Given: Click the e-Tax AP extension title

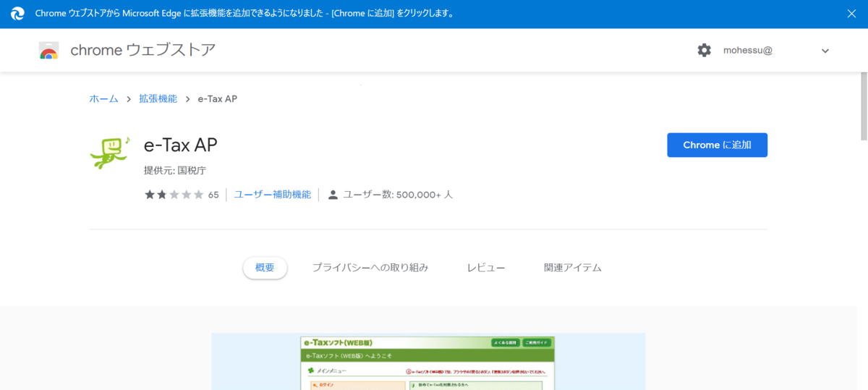Looking at the screenshot, I should click(181, 145).
